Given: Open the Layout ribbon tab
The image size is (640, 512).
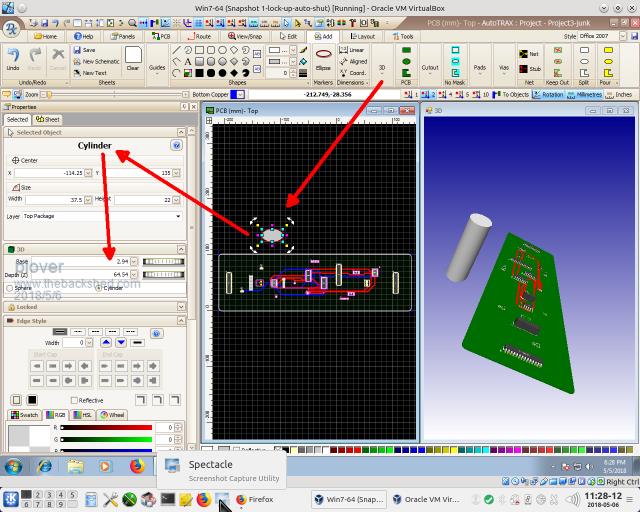Looking at the screenshot, I should click(364, 36).
